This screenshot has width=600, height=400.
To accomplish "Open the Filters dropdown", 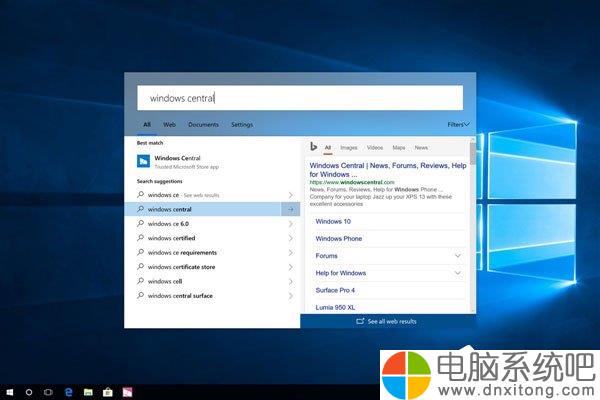I will coord(458,124).
